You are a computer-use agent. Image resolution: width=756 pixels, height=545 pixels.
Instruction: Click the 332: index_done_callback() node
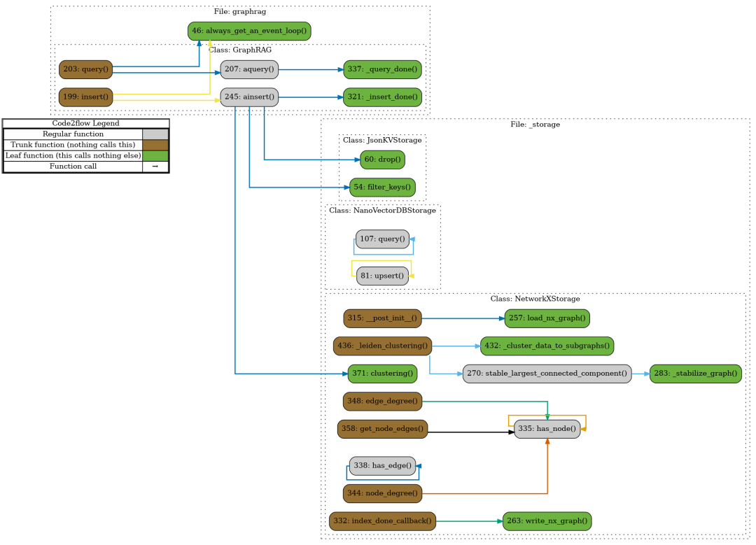tap(382, 521)
